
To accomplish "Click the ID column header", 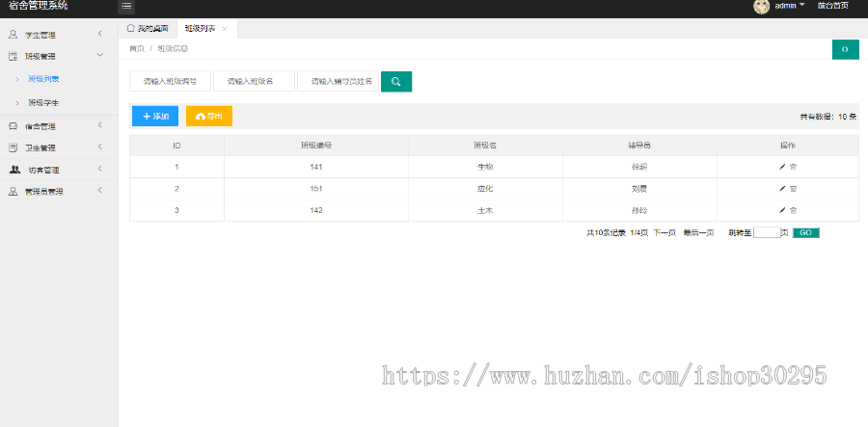I will 176,146.
